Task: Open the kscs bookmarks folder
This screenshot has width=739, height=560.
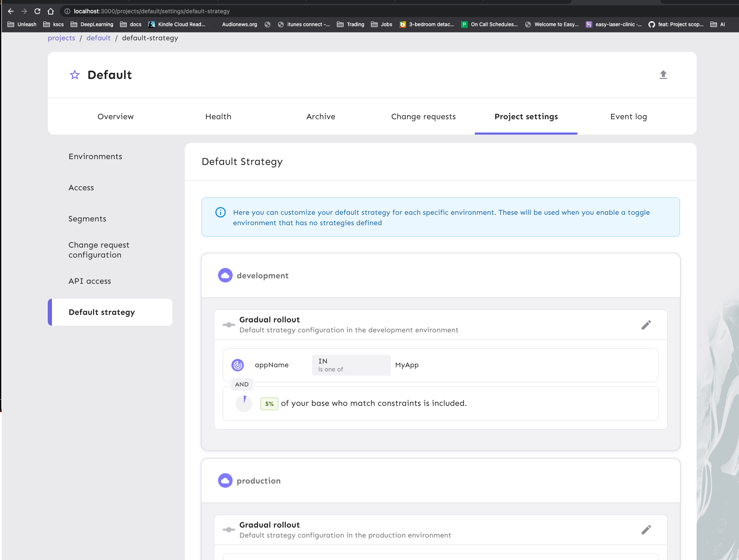Action: (x=54, y=25)
